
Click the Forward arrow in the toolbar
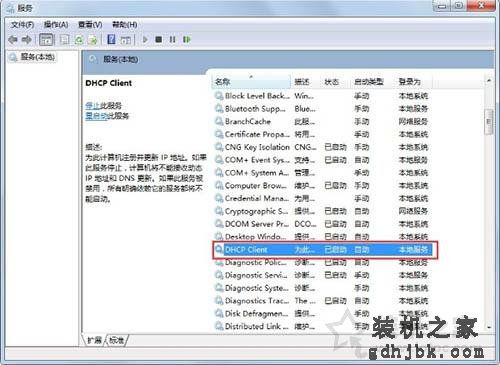27,40
